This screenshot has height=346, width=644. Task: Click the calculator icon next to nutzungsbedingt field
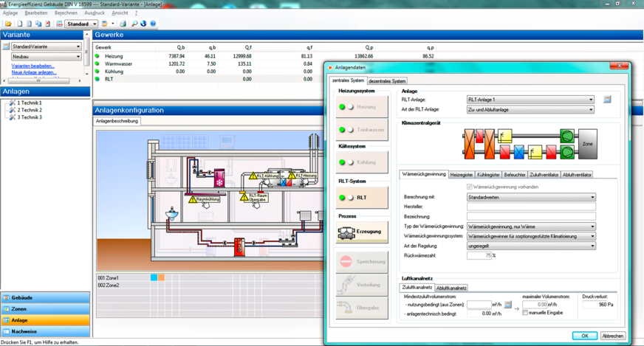[508, 305]
